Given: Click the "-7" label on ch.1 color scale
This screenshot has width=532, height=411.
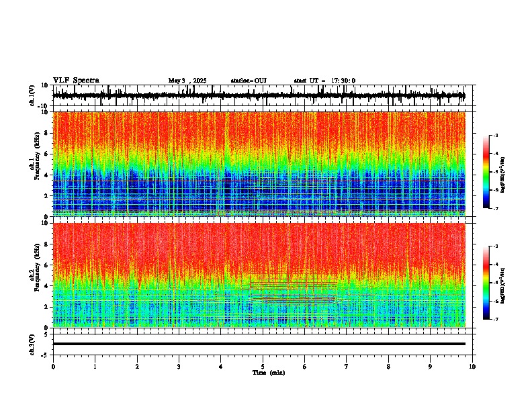Looking at the screenshot, I should [x=496, y=208].
